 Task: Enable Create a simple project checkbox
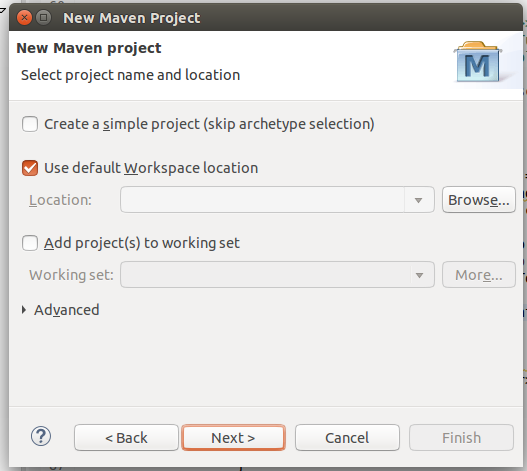30,124
